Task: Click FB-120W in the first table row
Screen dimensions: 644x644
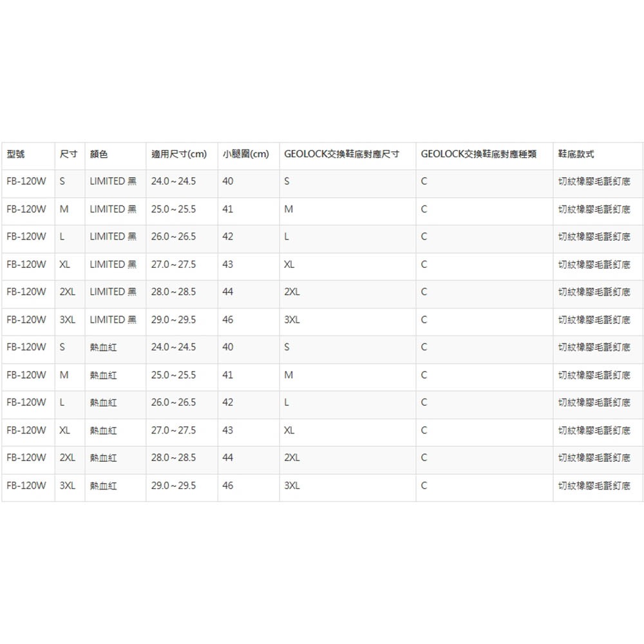Action: point(26,182)
